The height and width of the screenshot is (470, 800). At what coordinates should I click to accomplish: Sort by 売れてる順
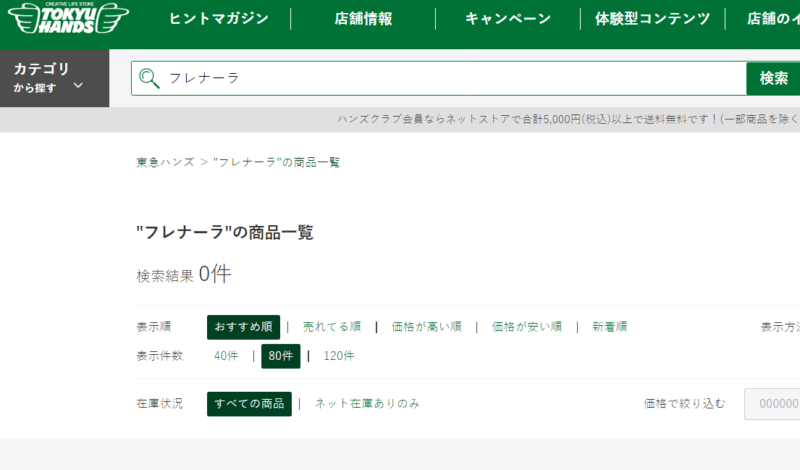[x=332, y=327]
